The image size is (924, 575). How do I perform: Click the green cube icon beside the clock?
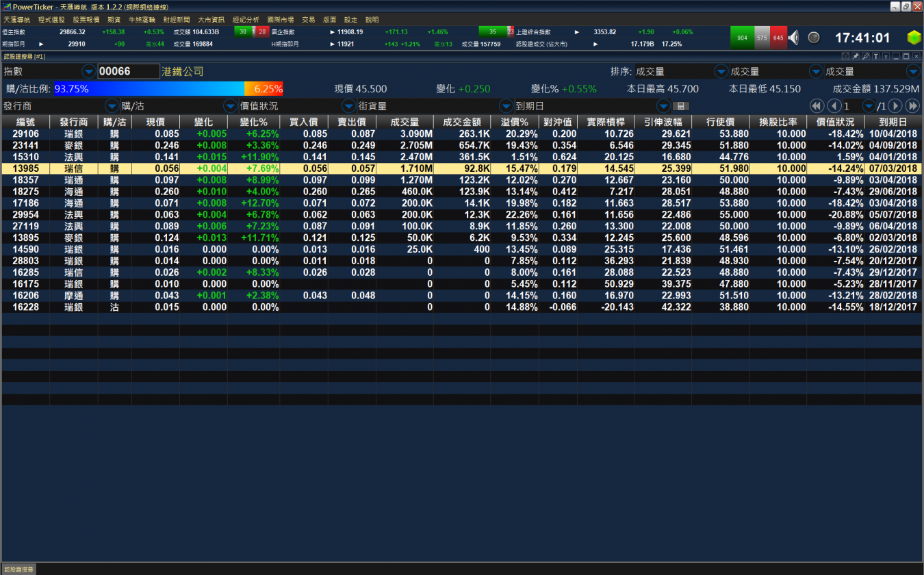pos(914,38)
